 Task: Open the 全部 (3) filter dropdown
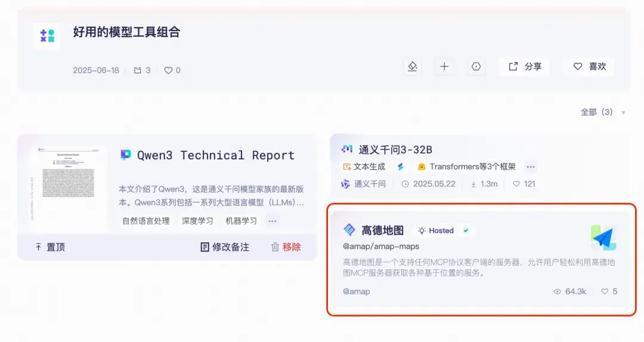[x=603, y=112]
